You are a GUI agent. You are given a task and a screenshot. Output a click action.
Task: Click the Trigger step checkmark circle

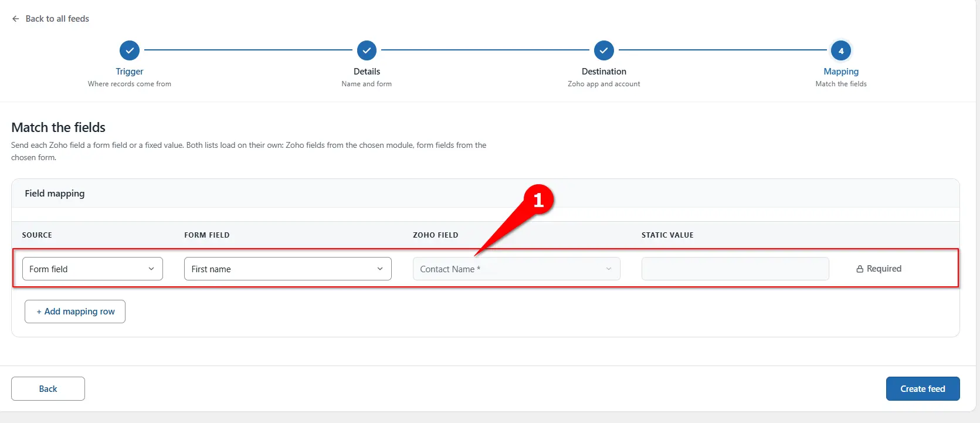point(130,50)
